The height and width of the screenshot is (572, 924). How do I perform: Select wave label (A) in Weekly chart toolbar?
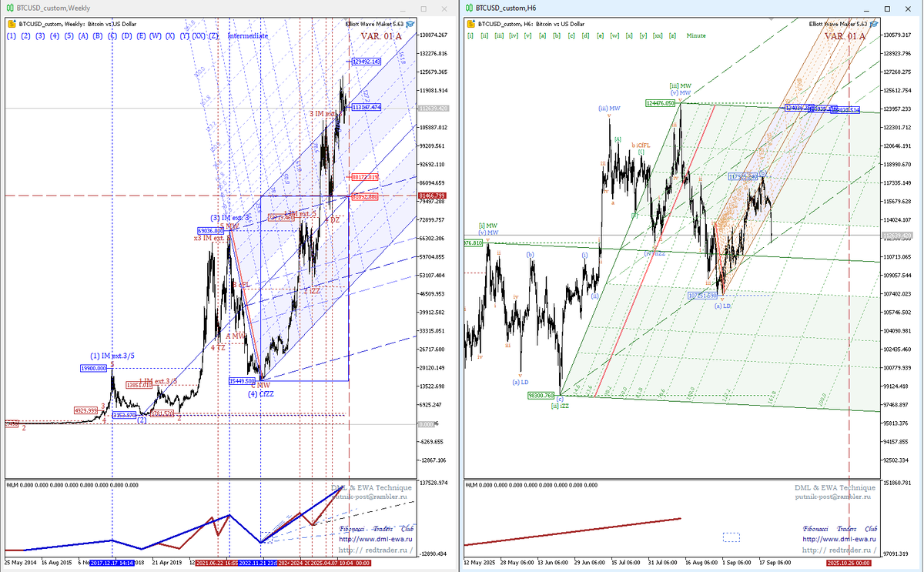click(x=84, y=35)
